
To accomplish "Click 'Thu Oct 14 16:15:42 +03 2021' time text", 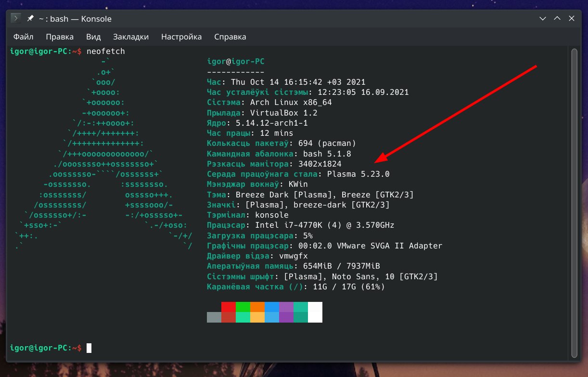I will pyautogui.click(x=298, y=82).
